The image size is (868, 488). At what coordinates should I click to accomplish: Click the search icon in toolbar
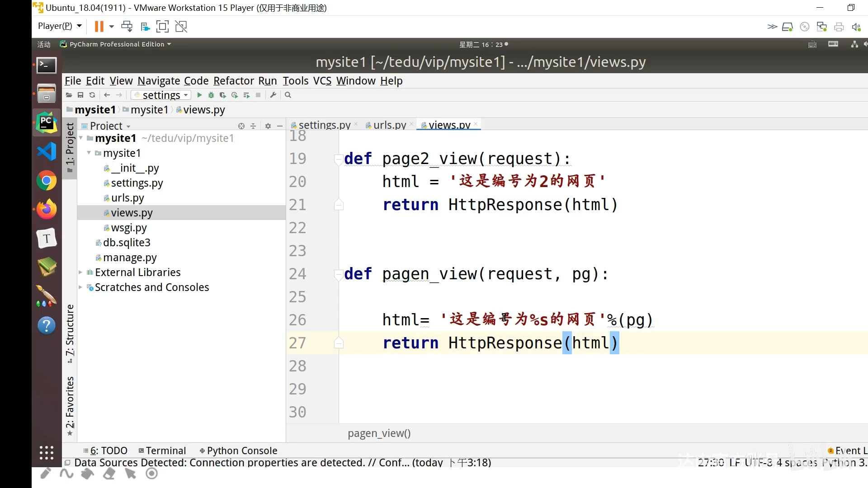pyautogui.click(x=288, y=95)
